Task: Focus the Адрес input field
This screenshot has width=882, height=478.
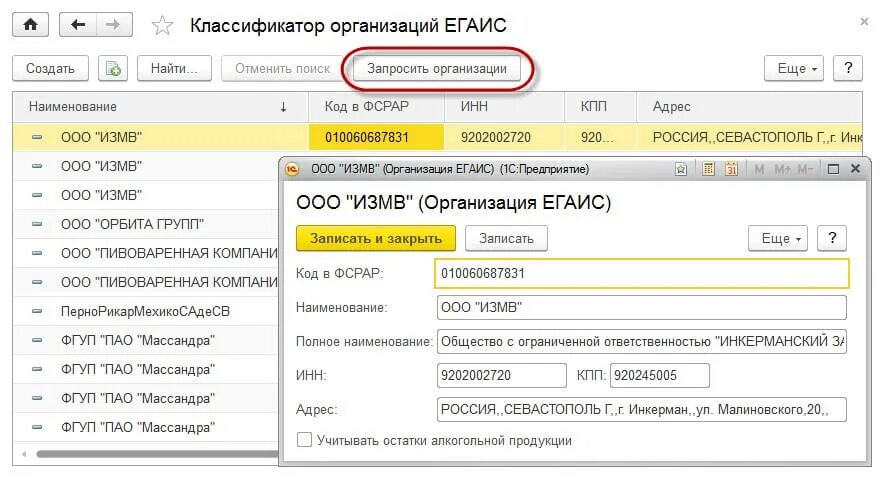Action: pos(641,409)
